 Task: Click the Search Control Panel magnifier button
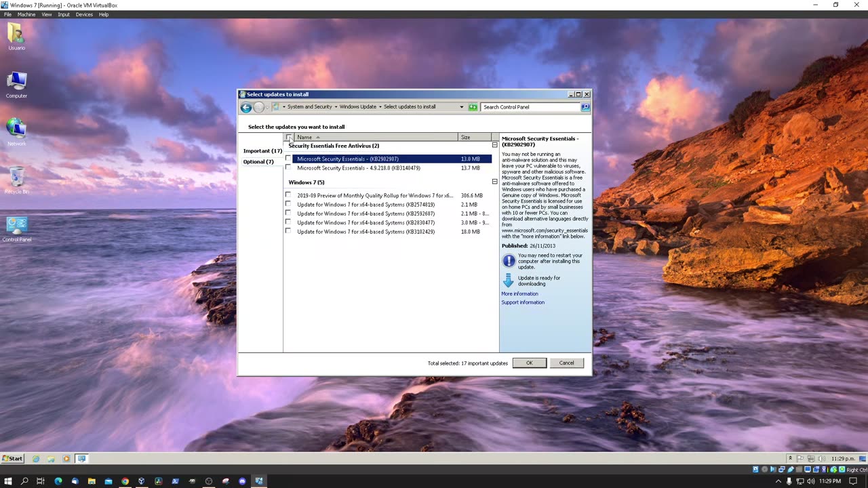tap(585, 107)
